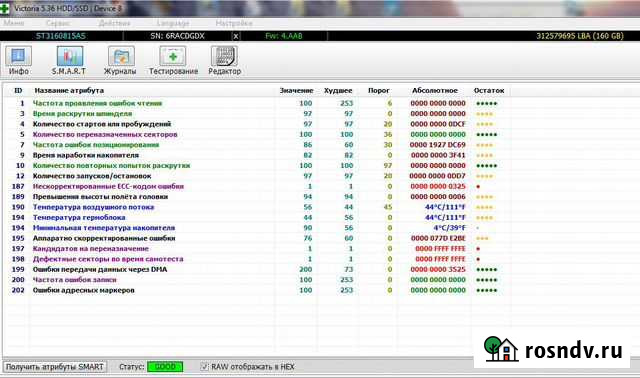The width and height of the screenshot is (640, 378).
Task: Open the Language menu
Action: pos(173,23)
